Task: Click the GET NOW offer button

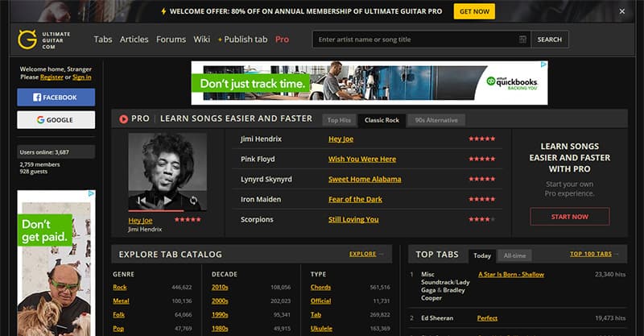Action: (474, 11)
